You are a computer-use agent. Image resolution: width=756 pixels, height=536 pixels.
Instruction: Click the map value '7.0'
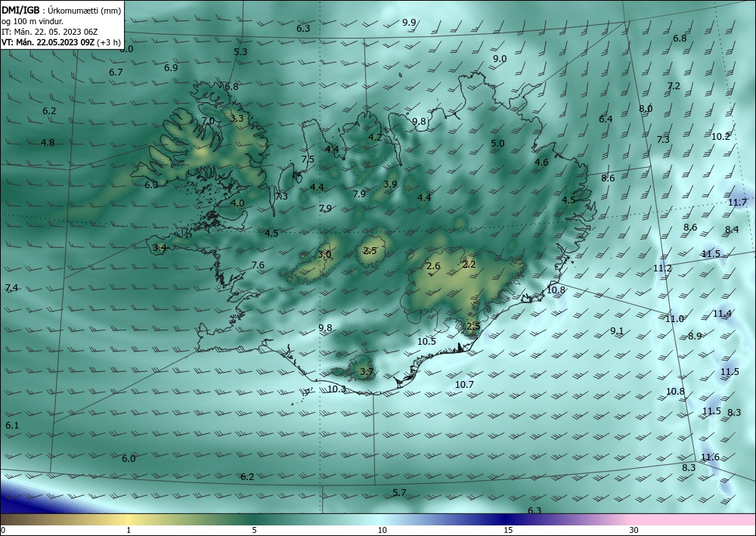[x=208, y=120]
